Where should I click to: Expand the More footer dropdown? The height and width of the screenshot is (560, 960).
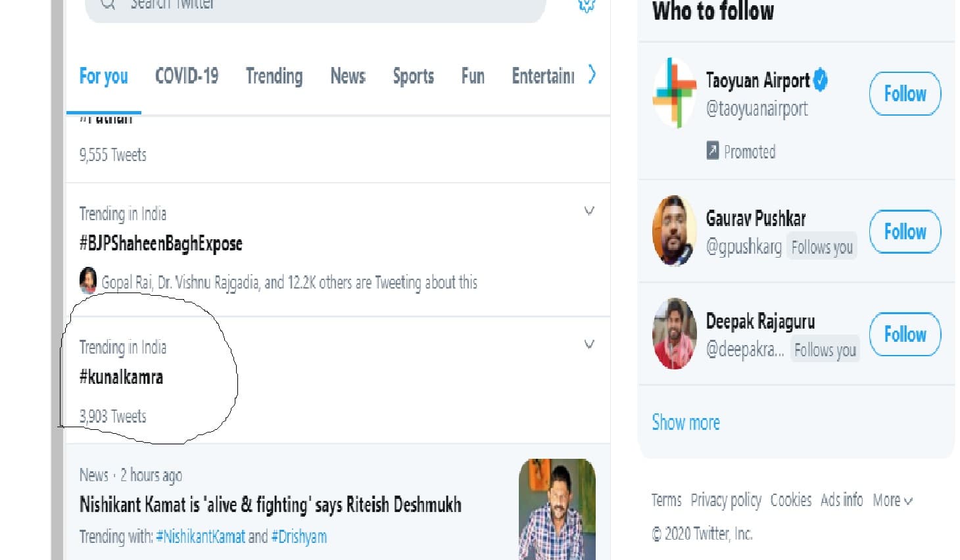[893, 501]
